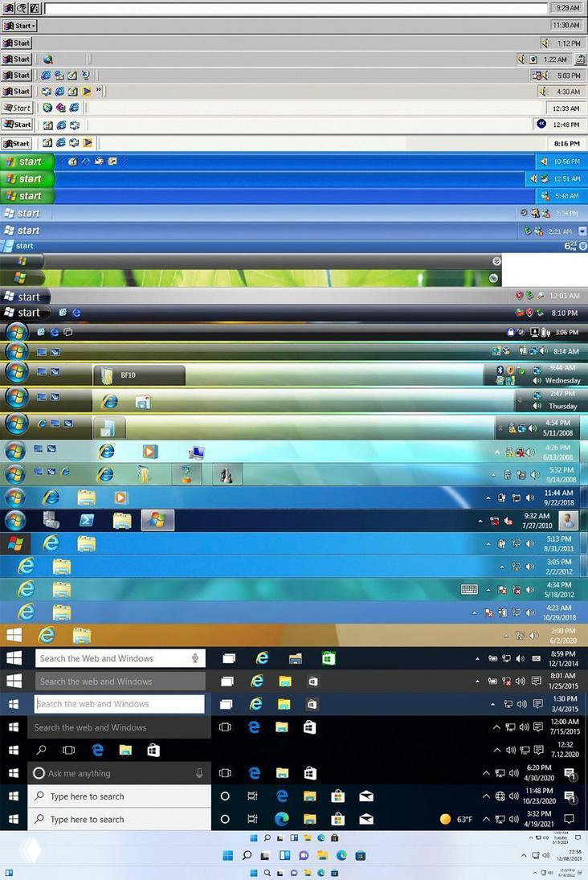This screenshot has width=588, height=880.
Task: Click the white address bar on the 9:29 AM taskbar
Action: coord(296,8)
